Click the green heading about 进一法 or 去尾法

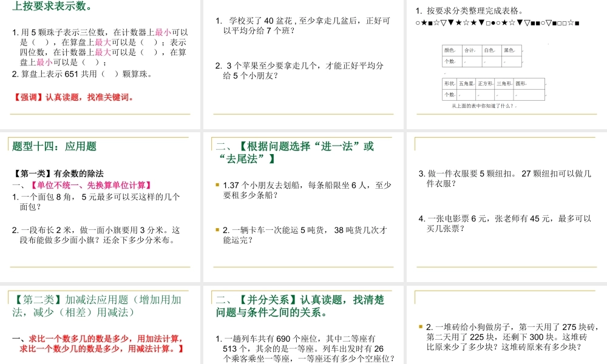click(x=294, y=152)
